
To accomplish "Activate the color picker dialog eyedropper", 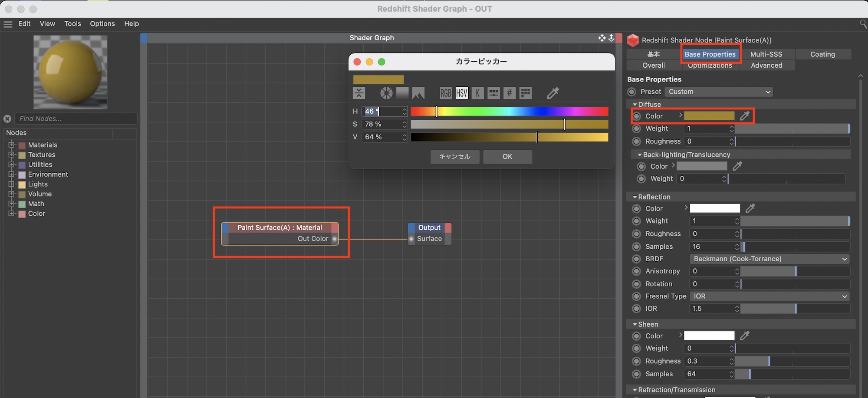I will [x=553, y=93].
